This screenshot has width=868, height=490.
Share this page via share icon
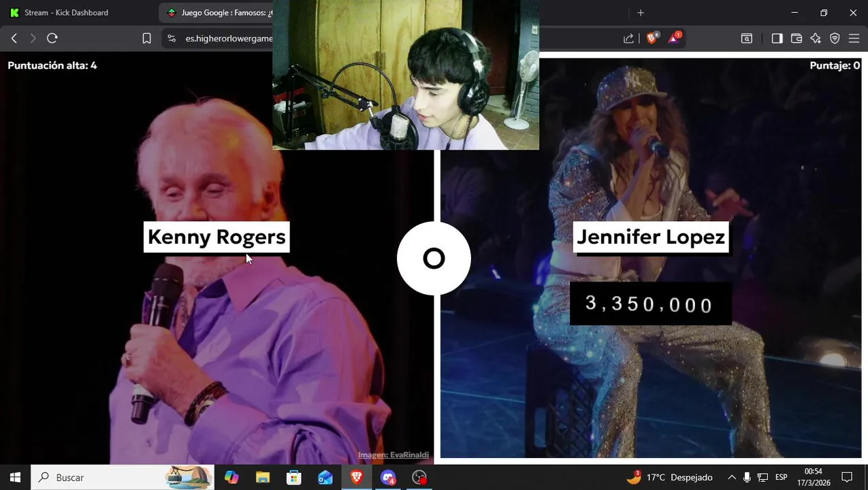[628, 39]
